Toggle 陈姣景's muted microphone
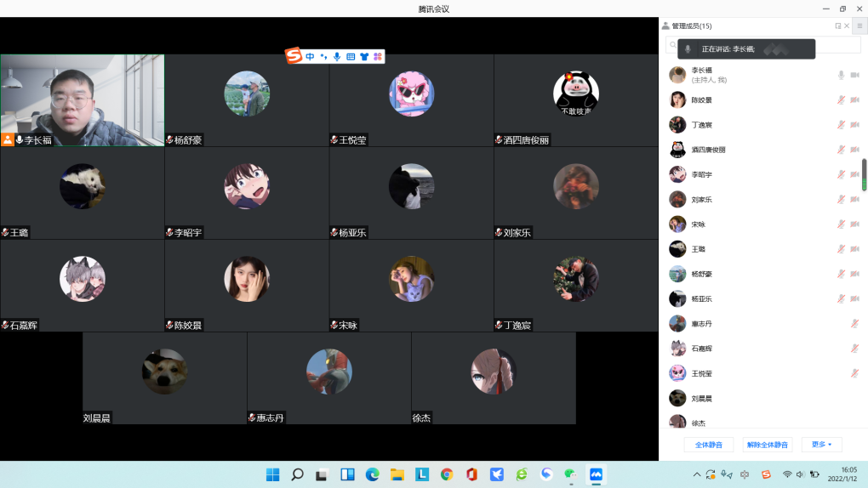The image size is (868, 488). point(841,100)
